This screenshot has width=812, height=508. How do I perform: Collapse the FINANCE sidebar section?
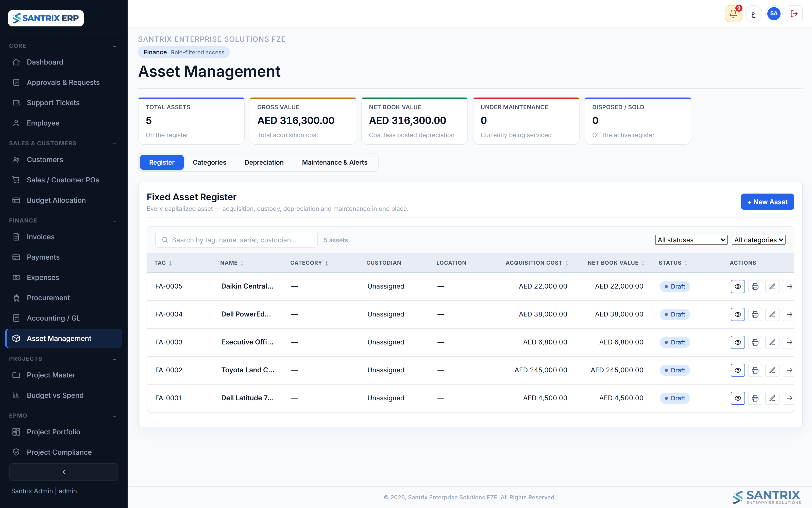pyautogui.click(x=114, y=221)
